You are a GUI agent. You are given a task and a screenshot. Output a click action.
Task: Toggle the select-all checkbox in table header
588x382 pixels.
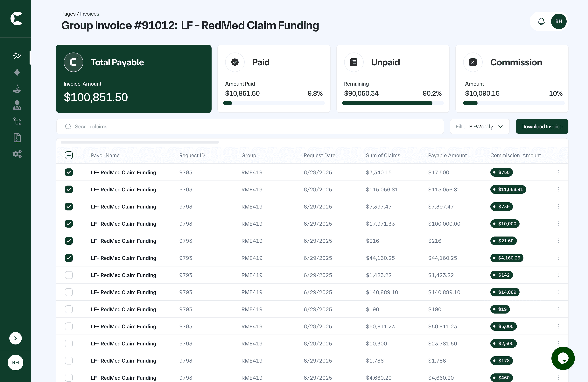[x=69, y=155]
